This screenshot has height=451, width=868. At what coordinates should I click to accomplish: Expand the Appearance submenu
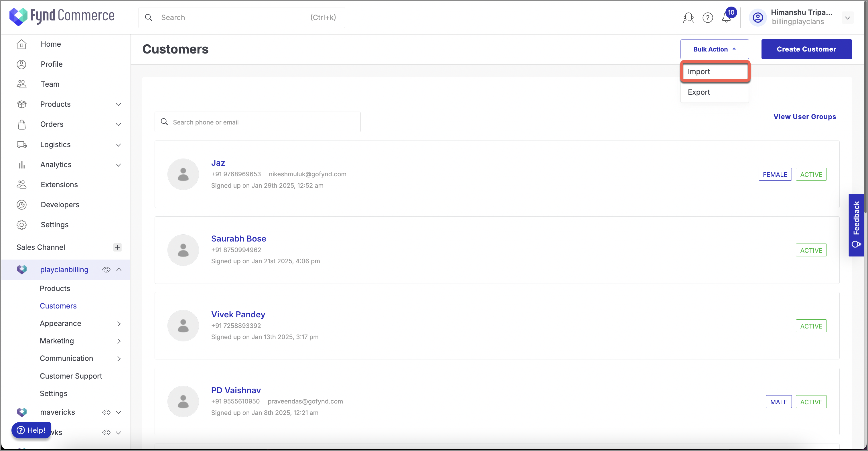pyautogui.click(x=119, y=324)
